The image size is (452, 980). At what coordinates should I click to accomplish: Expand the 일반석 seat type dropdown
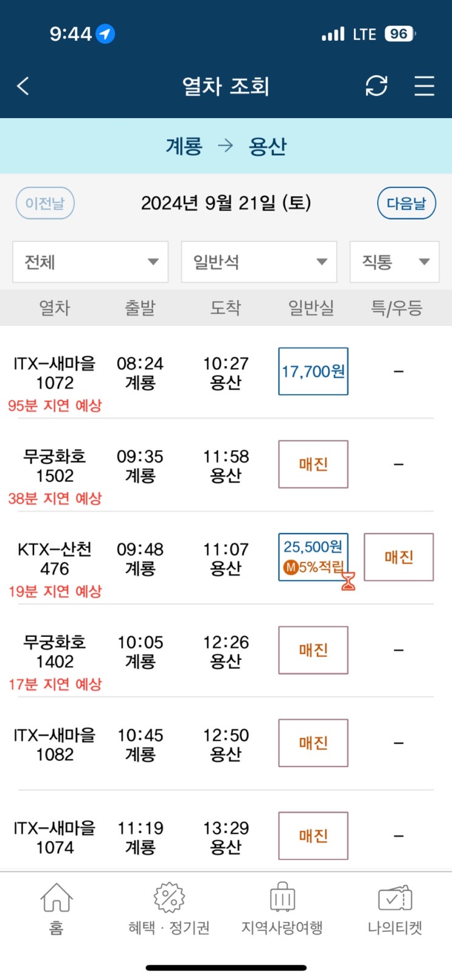[259, 262]
